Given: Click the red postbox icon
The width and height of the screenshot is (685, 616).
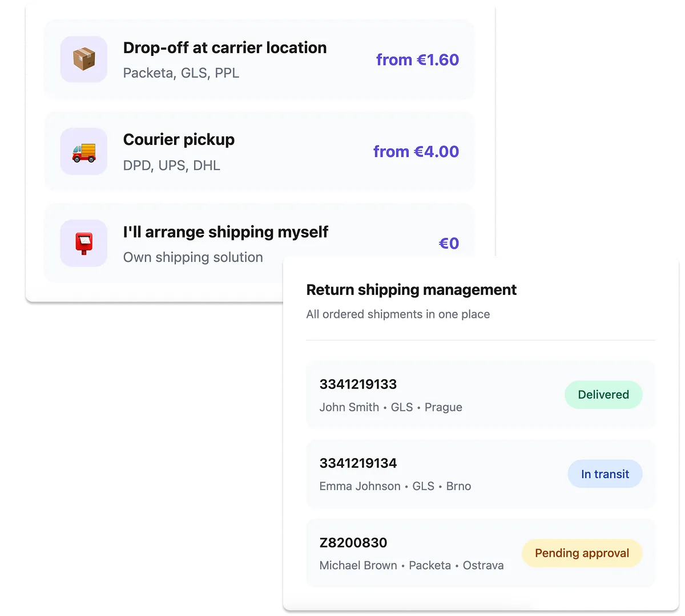Looking at the screenshot, I should (84, 244).
